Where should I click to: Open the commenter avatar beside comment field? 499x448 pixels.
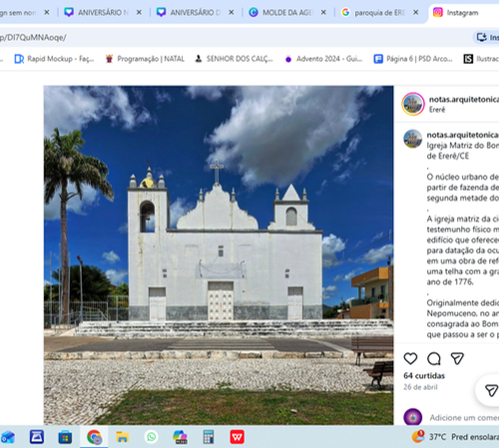coord(413,417)
